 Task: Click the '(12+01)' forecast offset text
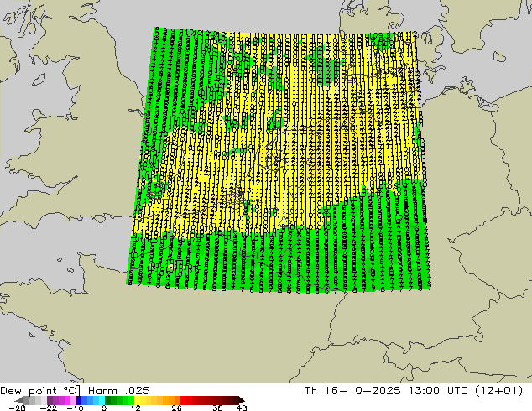pyautogui.click(x=498, y=391)
